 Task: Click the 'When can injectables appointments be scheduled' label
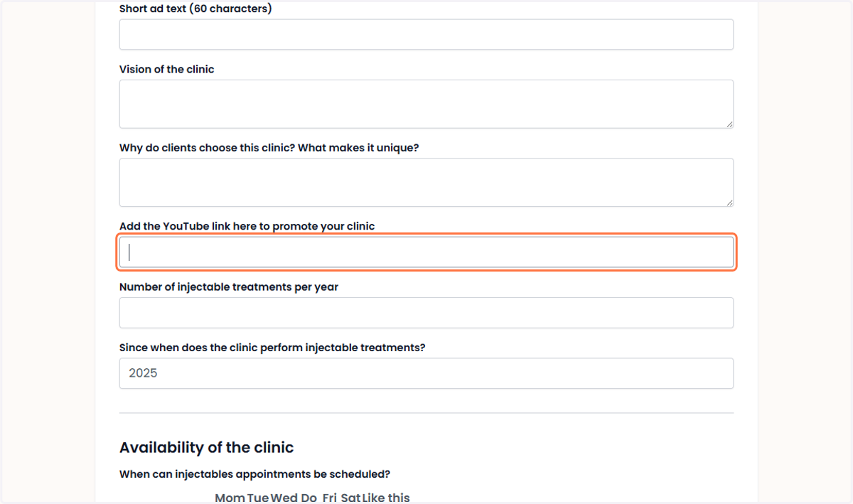coord(254,474)
